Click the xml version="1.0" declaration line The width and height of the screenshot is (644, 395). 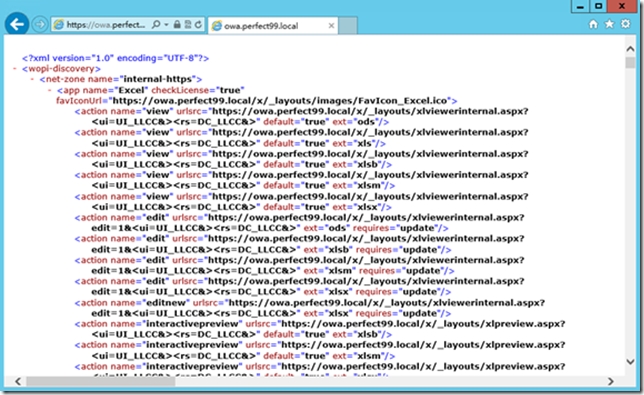115,58
